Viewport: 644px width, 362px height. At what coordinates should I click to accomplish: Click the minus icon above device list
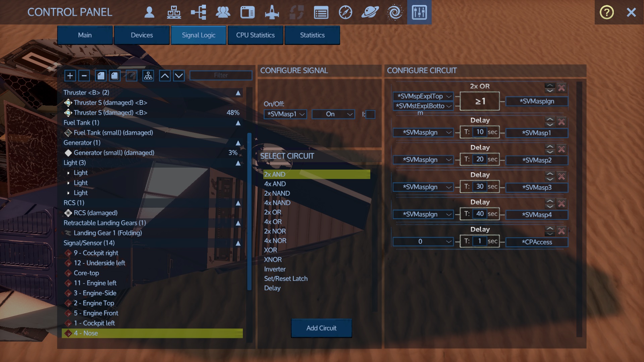[x=84, y=76]
